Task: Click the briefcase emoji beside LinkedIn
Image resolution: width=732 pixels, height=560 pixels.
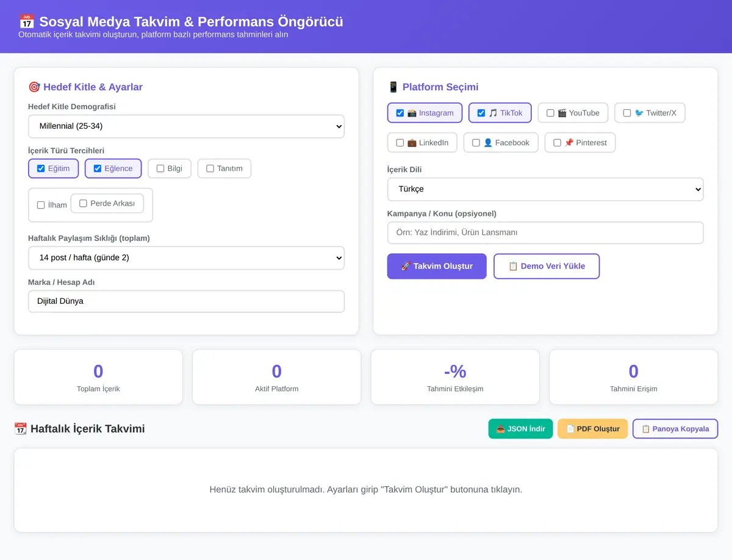Action: tap(412, 143)
